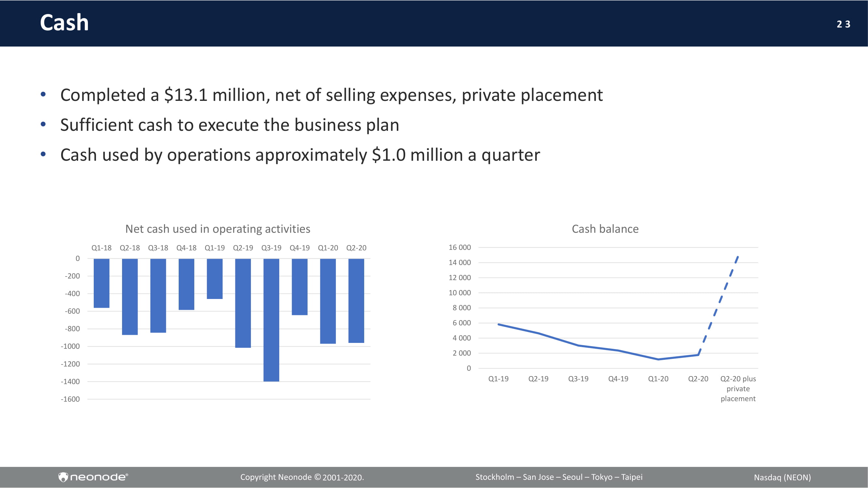Click the Copyright Neonode footer text
The image size is (868, 488).
[x=302, y=477]
